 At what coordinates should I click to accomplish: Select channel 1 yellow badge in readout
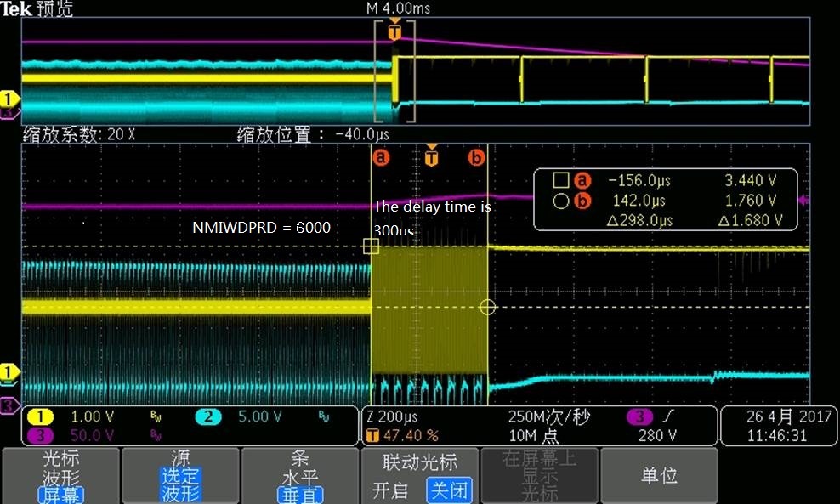tap(40, 416)
